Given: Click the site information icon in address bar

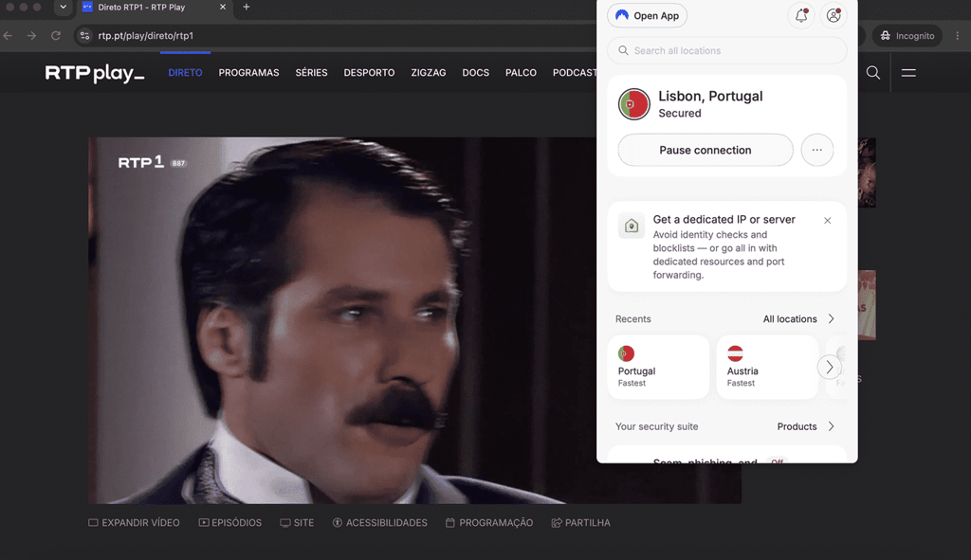Looking at the screenshot, I should point(84,36).
